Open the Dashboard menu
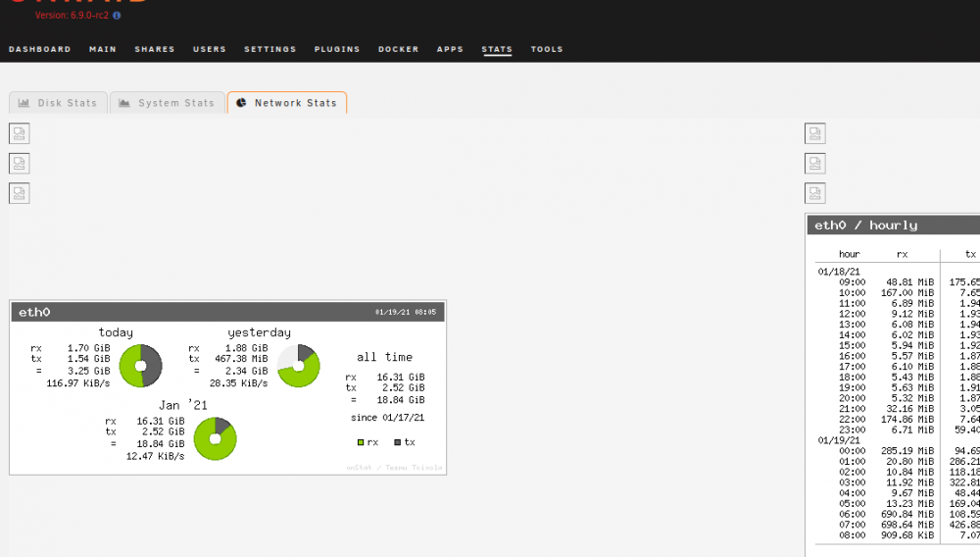Screen dimensions: 980x557 [40, 49]
